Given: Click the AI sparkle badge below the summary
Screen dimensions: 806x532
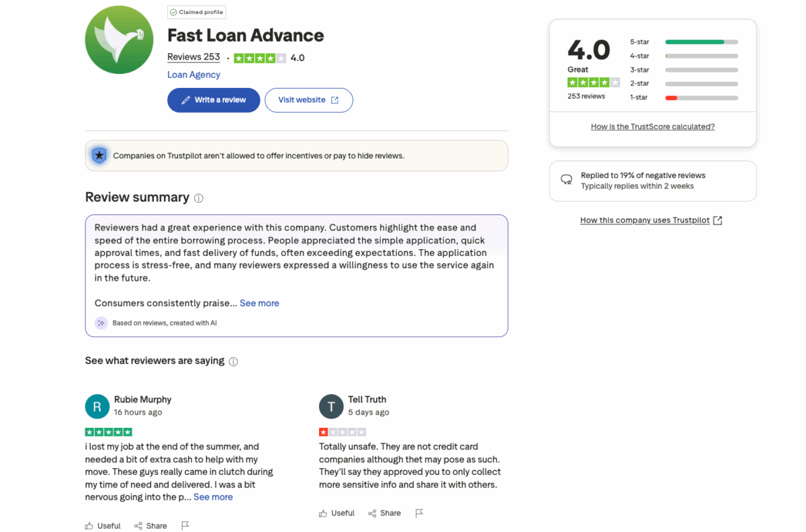Looking at the screenshot, I should click(101, 323).
